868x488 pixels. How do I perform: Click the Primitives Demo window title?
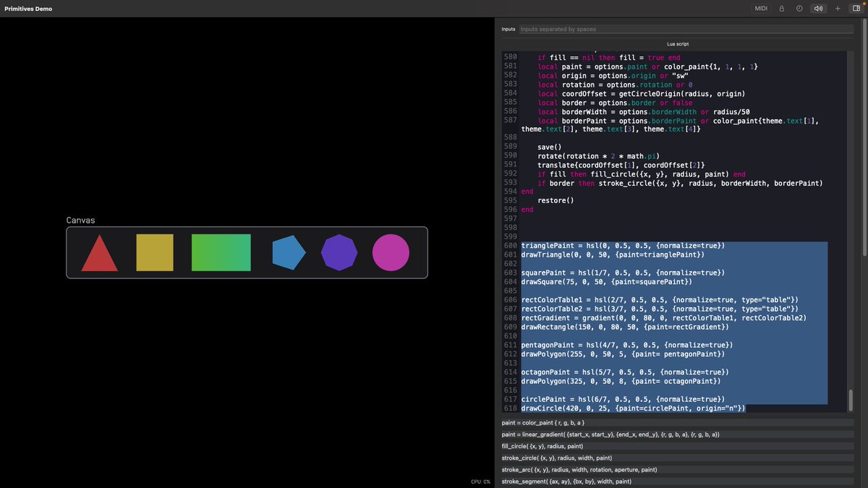(28, 9)
